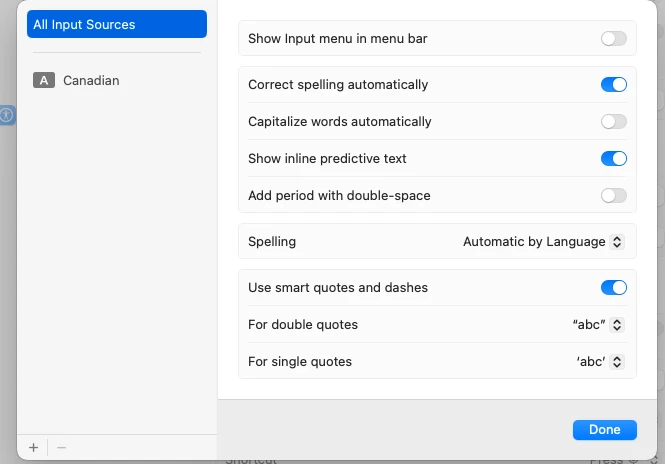Click the accessibility icon at left edge
Screen dimensions: 665x464
point(7,115)
